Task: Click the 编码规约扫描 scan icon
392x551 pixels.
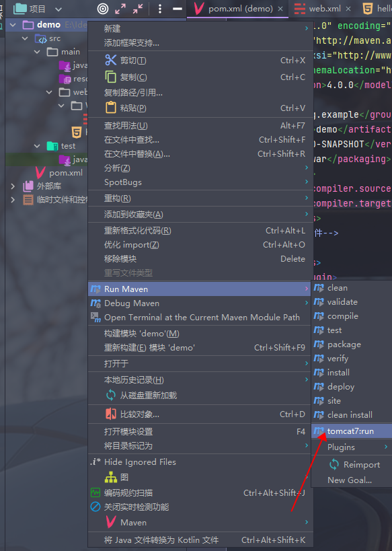Action: 95,492
